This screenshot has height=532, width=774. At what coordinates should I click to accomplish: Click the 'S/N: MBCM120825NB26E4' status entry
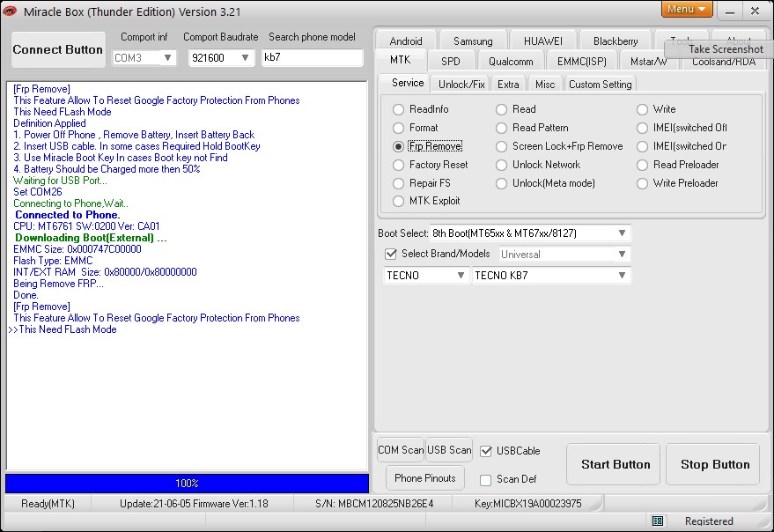374,504
